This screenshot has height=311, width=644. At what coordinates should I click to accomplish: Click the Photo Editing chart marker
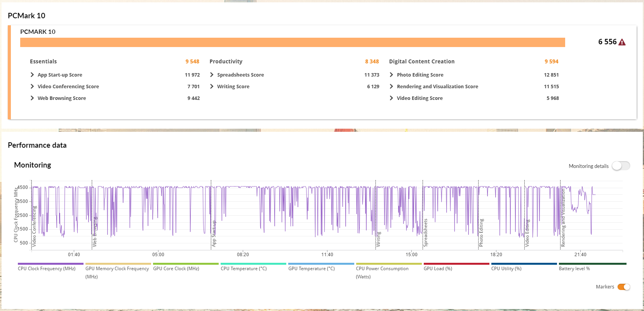[x=481, y=232]
